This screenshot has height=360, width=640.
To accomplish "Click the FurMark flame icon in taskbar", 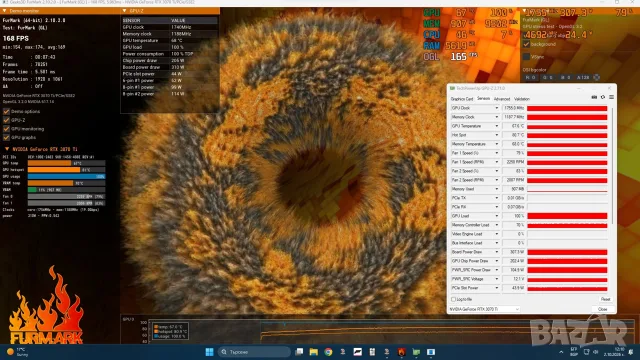I will [402, 352].
